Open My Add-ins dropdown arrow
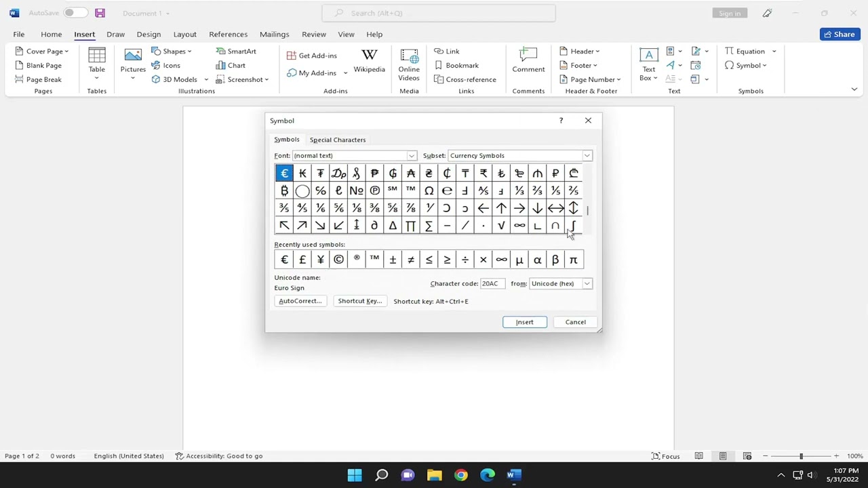 tap(345, 73)
